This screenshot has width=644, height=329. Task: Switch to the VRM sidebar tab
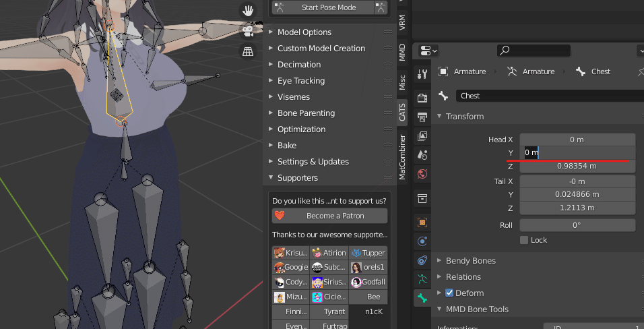tap(402, 22)
